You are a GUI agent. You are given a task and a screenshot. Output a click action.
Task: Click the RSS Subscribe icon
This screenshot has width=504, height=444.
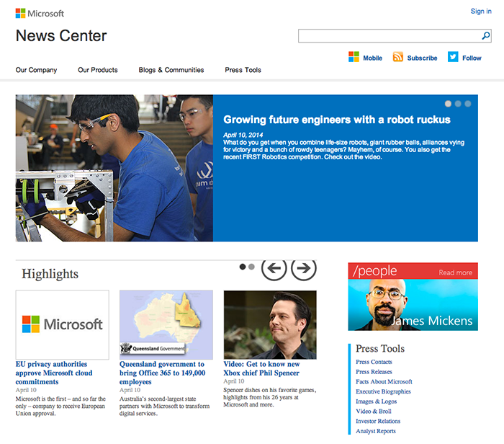[397, 57]
